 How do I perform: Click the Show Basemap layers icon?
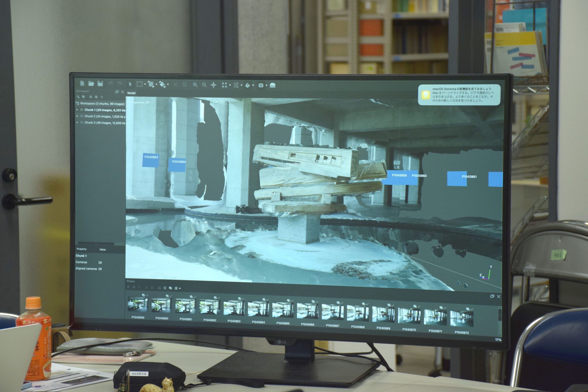coord(272,85)
